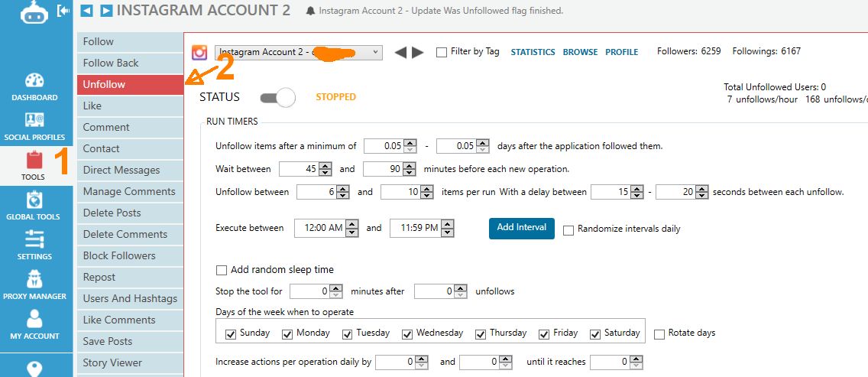
Task: Open Social Profiles sidebar icon
Action: (x=34, y=120)
